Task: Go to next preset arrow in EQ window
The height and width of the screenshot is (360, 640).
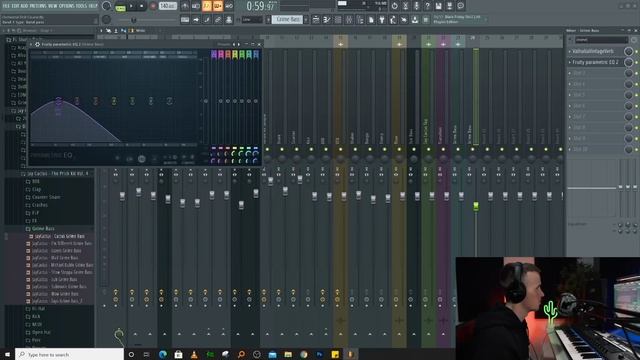Action: click(239, 44)
